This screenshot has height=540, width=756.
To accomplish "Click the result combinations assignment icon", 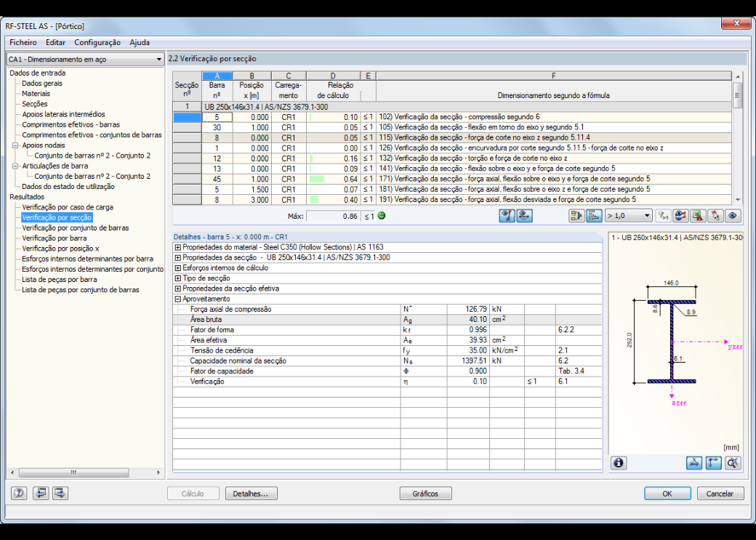I will tap(576, 216).
